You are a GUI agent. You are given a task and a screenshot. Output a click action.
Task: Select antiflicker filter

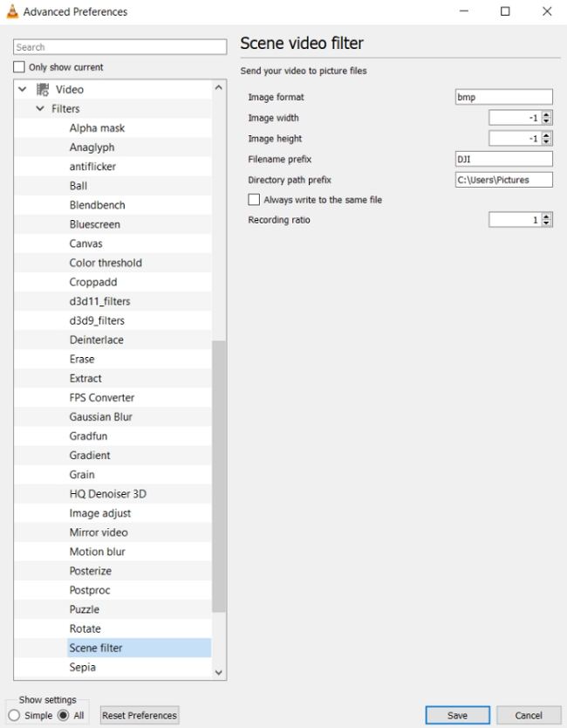click(92, 167)
